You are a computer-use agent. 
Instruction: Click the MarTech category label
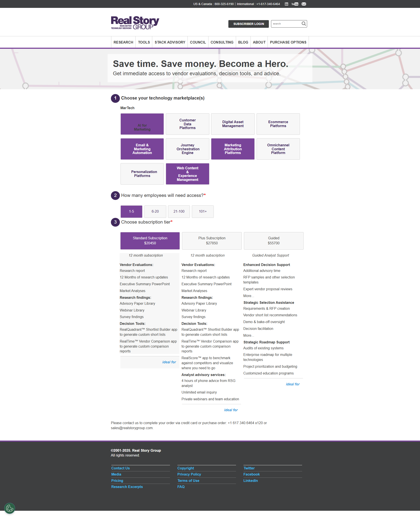[x=127, y=108]
